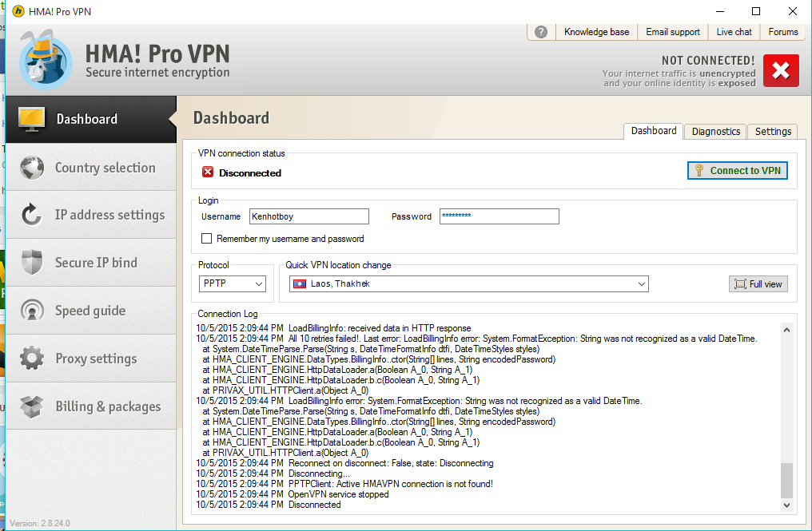
Task: Click the gear icon for Proxy settings
Action: click(32, 359)
